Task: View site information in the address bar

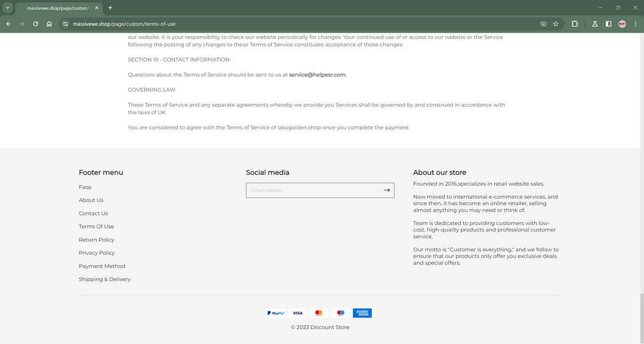Action: click(x=65, y=24)
